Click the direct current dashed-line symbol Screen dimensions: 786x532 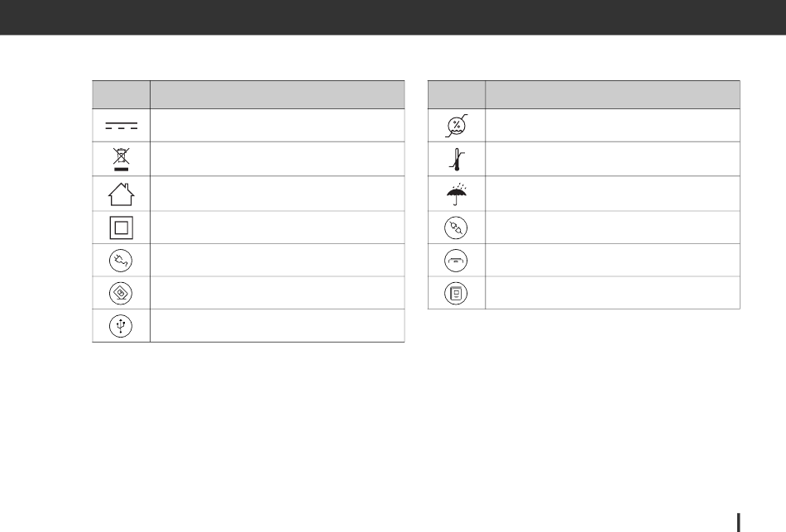pos(121,126)
